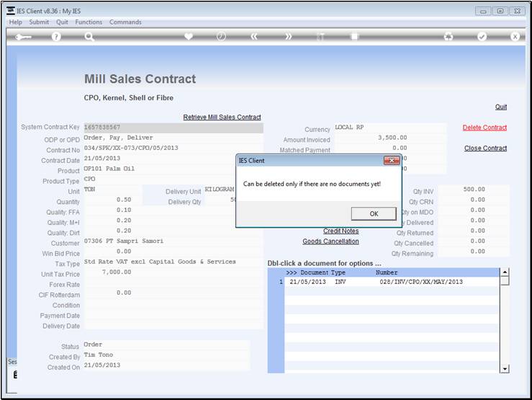Viewport: 532px width, 400px height.
Task: Click the heart favorites toolbar icon
Action: coord(189,36)
